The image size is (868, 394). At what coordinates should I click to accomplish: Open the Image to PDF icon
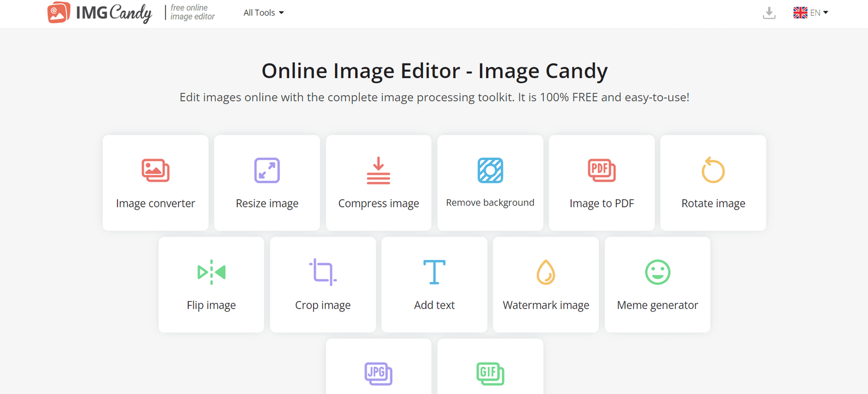point(602,170)
